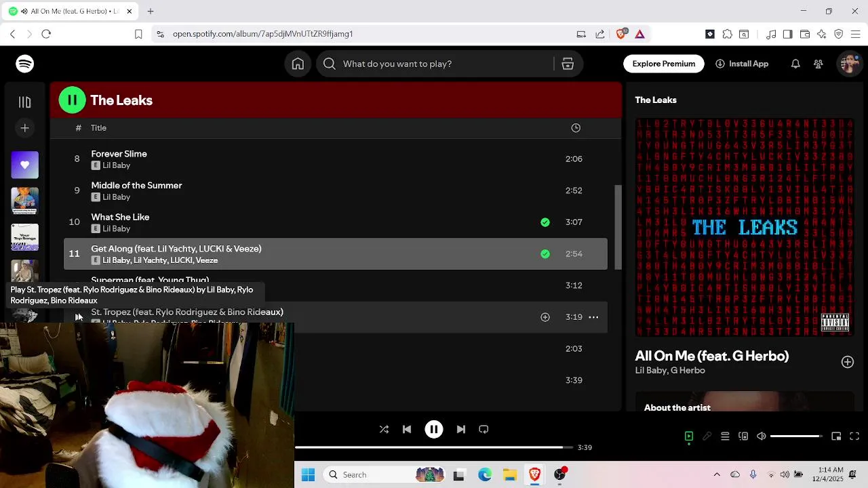Image resolution: width=868 pixels, height=488 pixels.
Task: Add All On Me to Liked Songs
Action: pyautogui.click(x=848, y=362)
